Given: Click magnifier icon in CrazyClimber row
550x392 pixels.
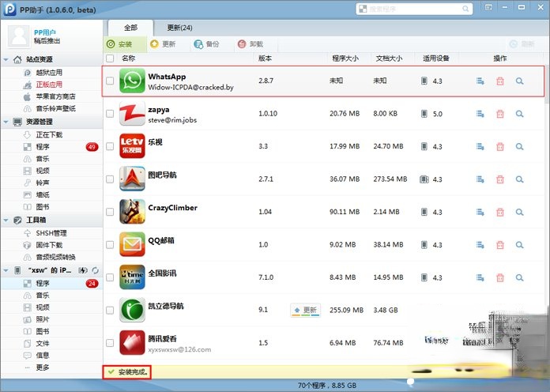Looking at the screenshot, I should [x=519, y=212].
